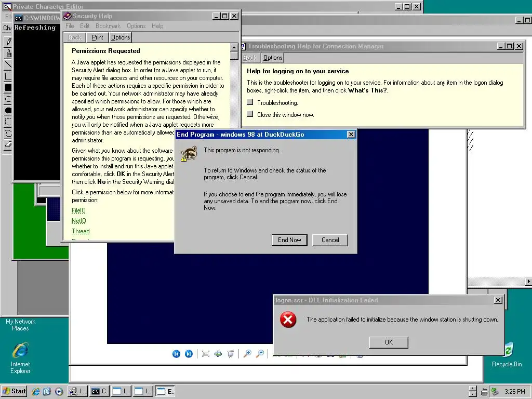
Task: Select the Eraser tool in character editor
Action: click(8, 144)
